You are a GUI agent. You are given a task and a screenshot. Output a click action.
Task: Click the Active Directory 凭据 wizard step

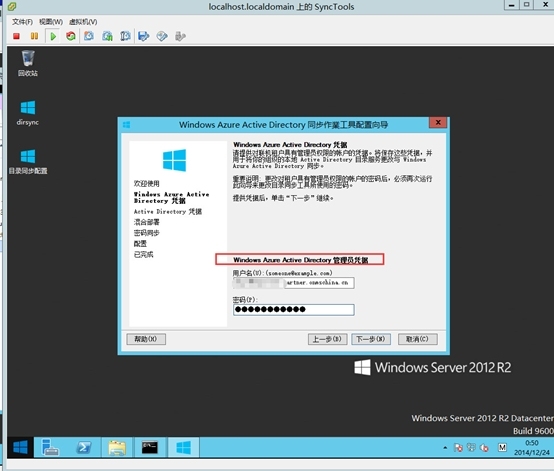click(168, 211)
